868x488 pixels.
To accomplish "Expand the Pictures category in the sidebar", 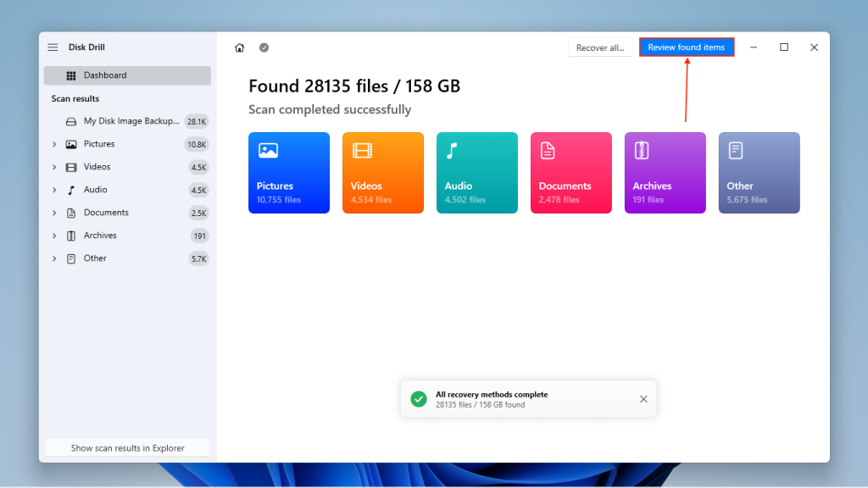I will click(54, 143).
